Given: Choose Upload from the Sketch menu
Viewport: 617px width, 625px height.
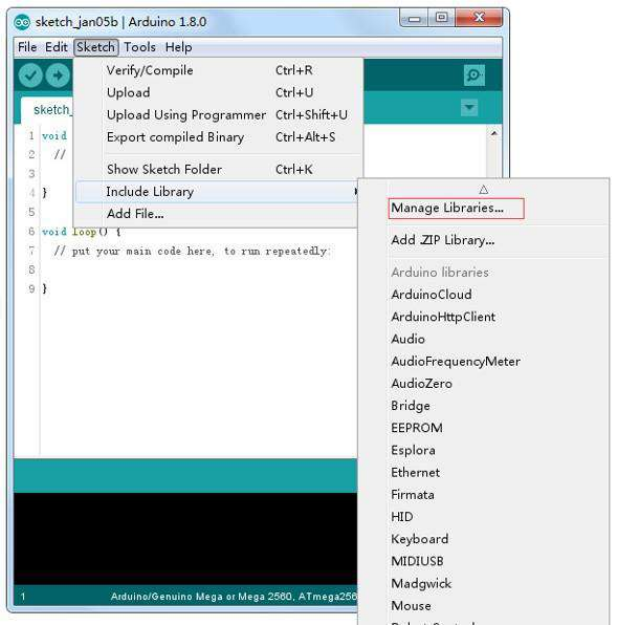Looking at the screenshot, I should coord(218,92).
